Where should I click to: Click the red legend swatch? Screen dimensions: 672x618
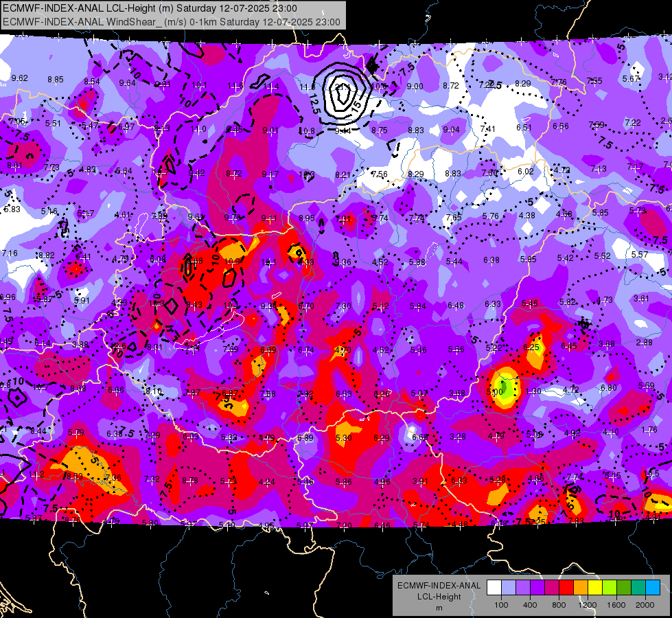(566, 588)
